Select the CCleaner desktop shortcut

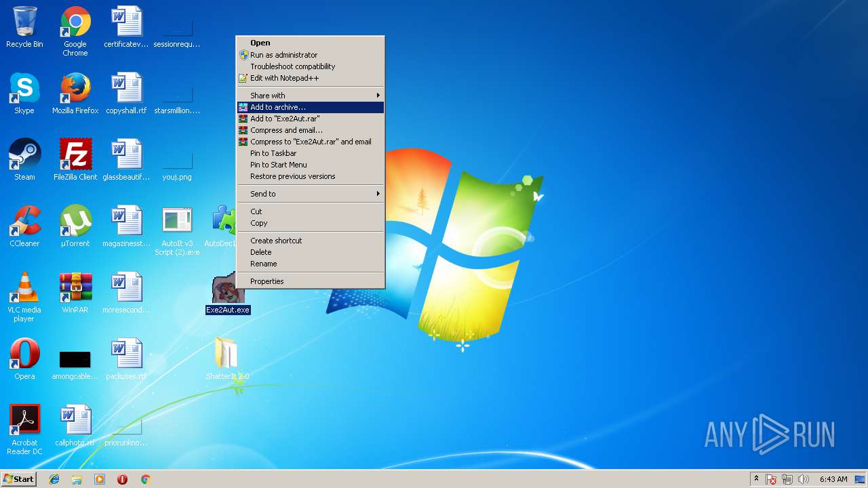click(24, 227)
